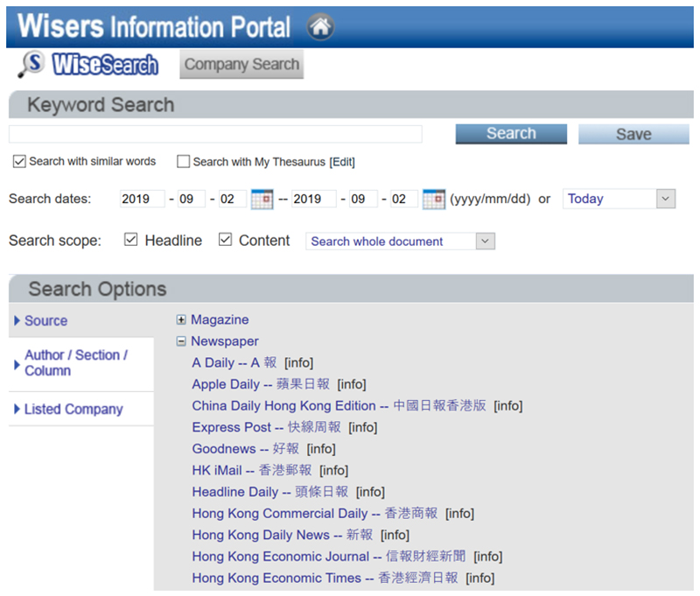Open [info] for A Daily

[x=298, y=362]
